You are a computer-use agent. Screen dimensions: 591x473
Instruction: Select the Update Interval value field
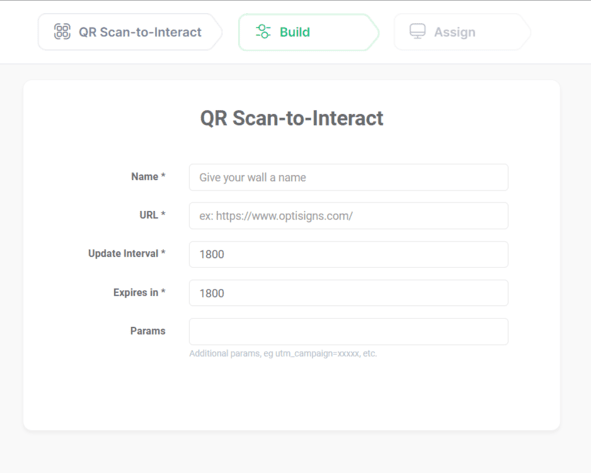[349, 254]
